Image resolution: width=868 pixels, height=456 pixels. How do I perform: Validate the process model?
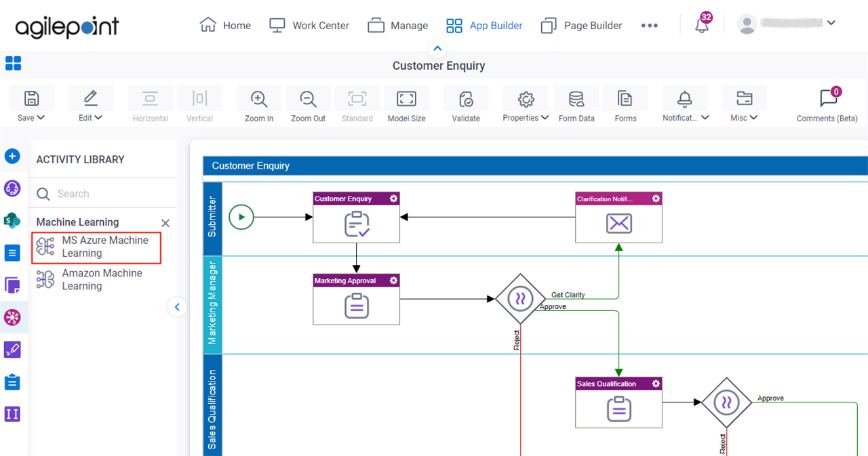pos(466,99)
